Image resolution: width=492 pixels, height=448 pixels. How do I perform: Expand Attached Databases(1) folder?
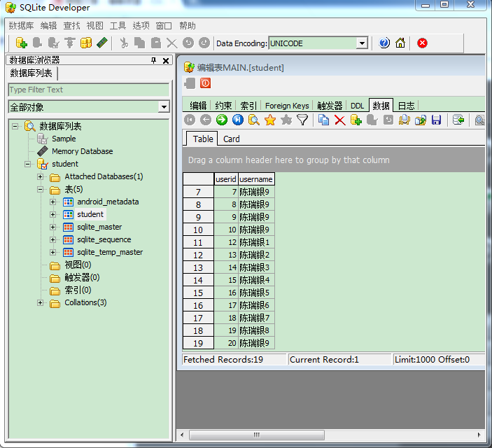click(x=40, y=177)
